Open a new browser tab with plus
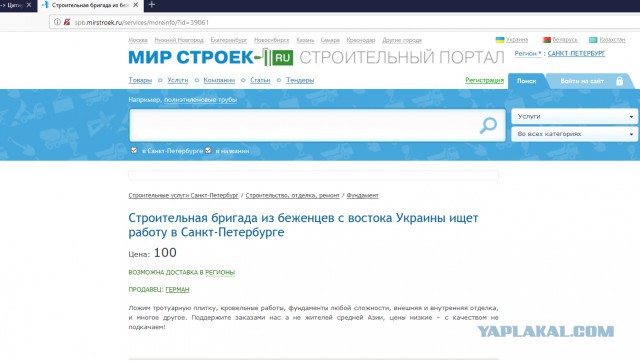Screen dimensions: 640x361 [151, 4]
